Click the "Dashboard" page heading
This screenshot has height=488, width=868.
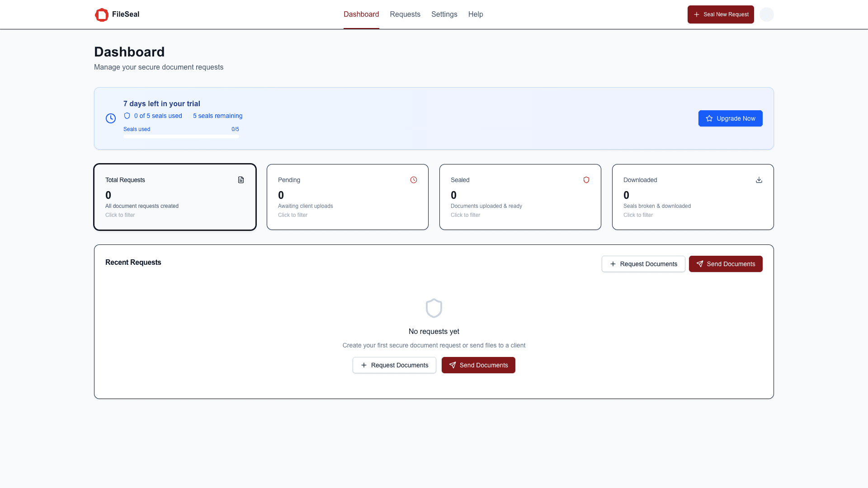pos(129,52)
